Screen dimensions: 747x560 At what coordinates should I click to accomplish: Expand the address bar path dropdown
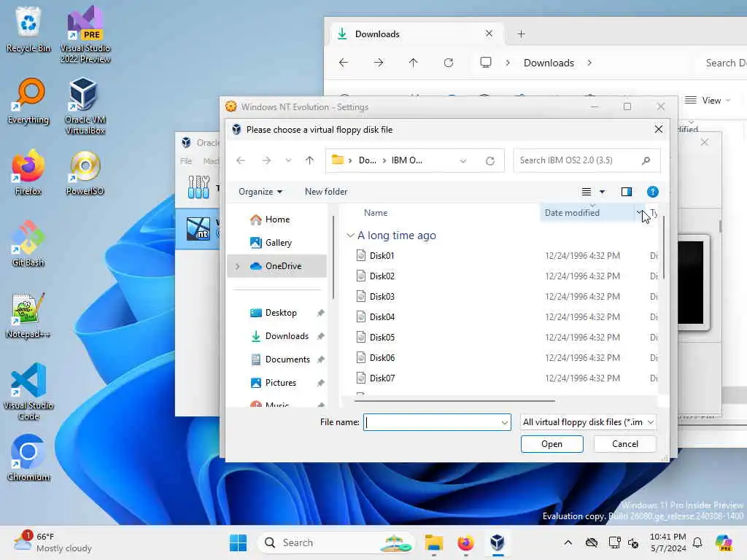(463, 161)
